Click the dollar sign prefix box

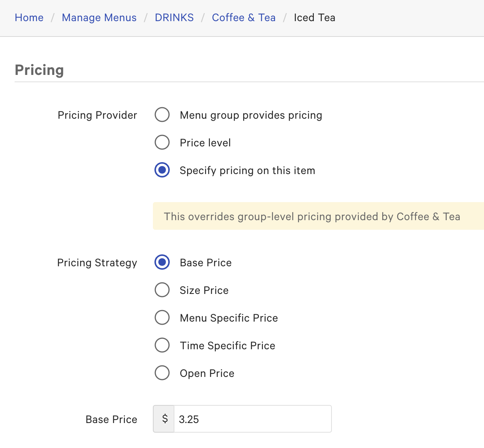click(x=163, y=419)
